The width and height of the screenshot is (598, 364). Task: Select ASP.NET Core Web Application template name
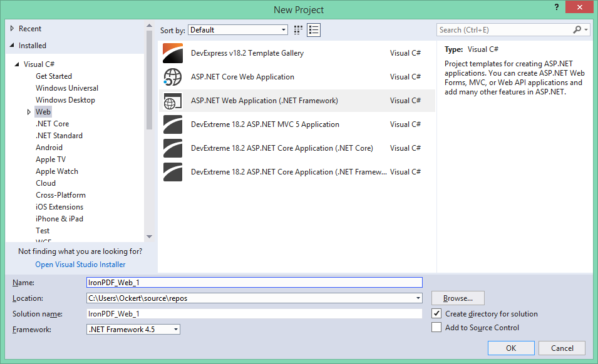242,77
